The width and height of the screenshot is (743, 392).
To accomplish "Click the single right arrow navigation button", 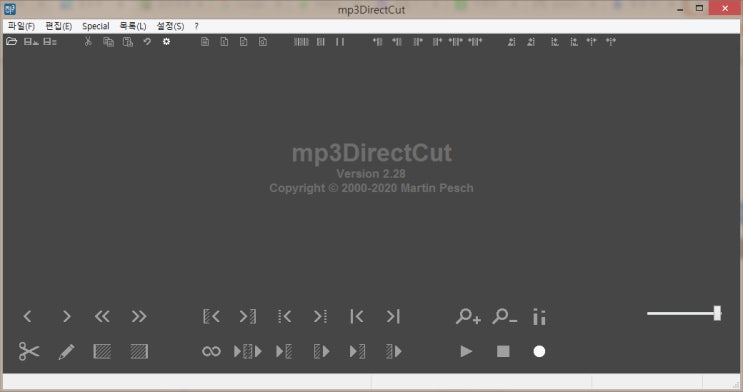I will pyautogui.click(x=66, y=316).
